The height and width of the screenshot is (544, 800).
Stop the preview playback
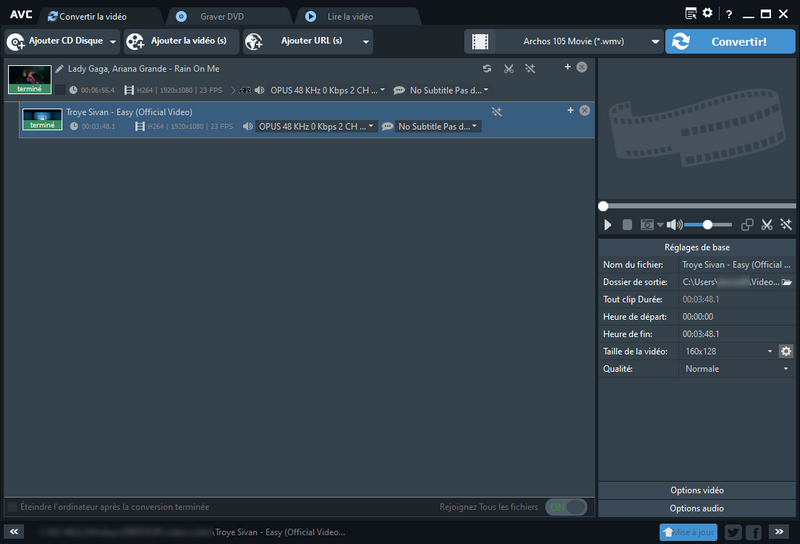pyautogui.click(x=628, y=225)
